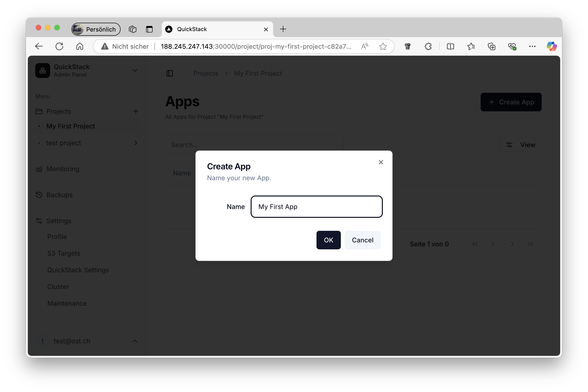Select the My First Project tree item

click(71, 126)
